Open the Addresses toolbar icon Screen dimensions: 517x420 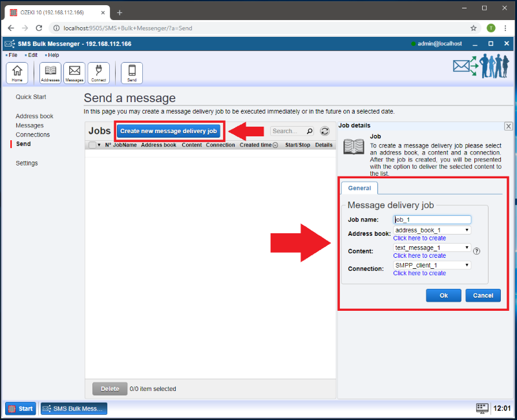(x=50, y=72)
